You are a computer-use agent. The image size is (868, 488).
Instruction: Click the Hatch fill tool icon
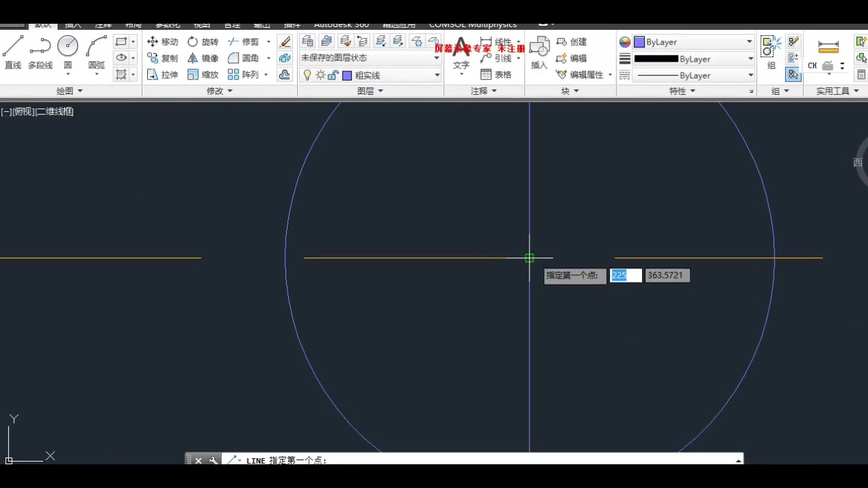click(121, 74)
